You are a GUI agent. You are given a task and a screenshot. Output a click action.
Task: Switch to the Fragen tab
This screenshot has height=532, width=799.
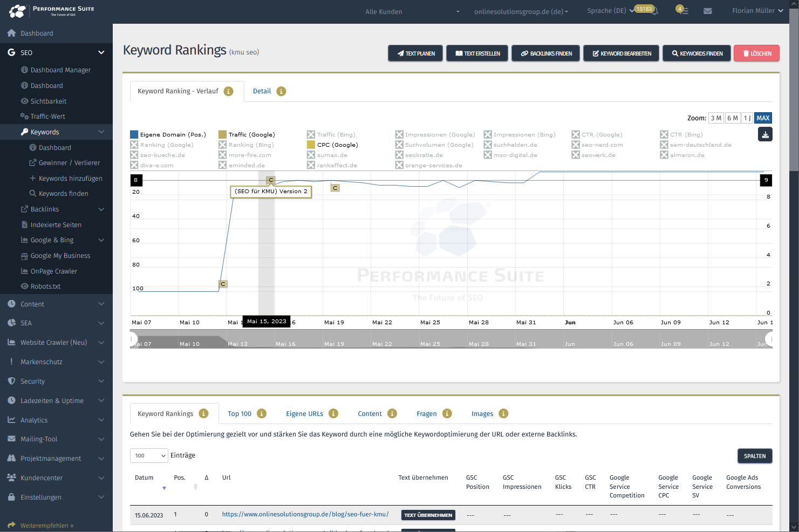tap(426, 414)
